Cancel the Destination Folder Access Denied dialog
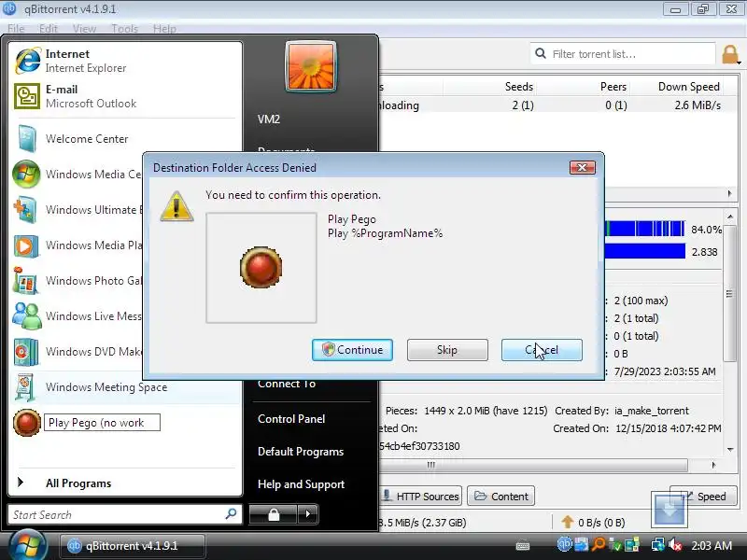This screenshot has height=560, width=747. (x=542, y=349)
